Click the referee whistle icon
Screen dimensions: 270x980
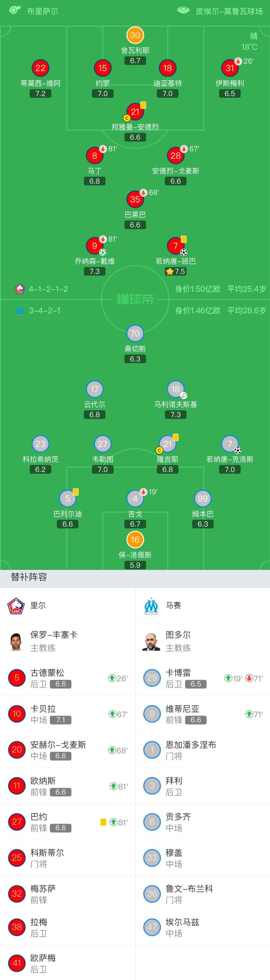pos(15,10)
